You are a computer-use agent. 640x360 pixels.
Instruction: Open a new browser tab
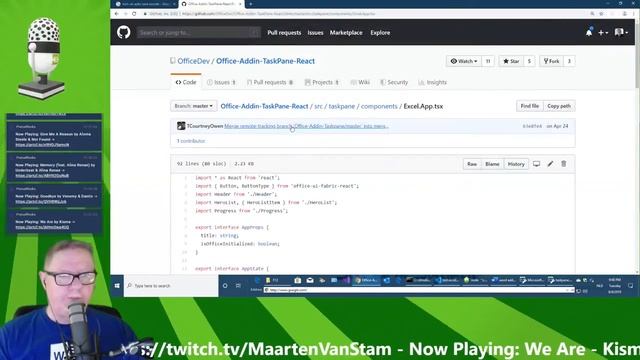tap(250, 4)
